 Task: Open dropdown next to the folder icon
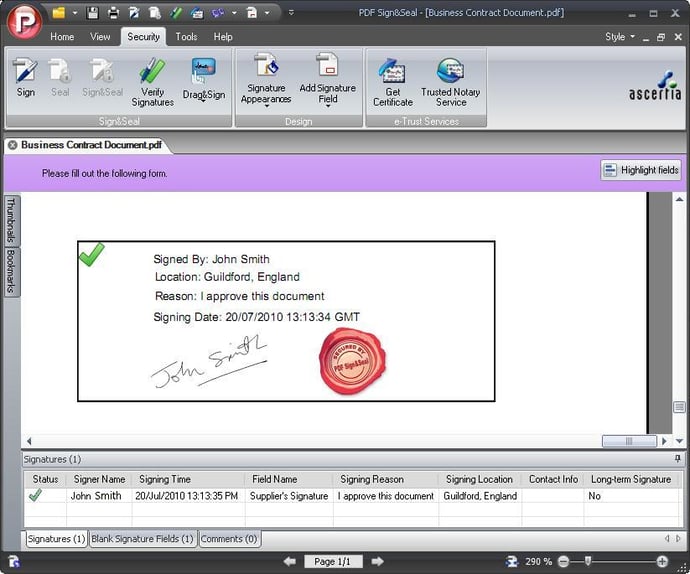[x=75, y=13]
